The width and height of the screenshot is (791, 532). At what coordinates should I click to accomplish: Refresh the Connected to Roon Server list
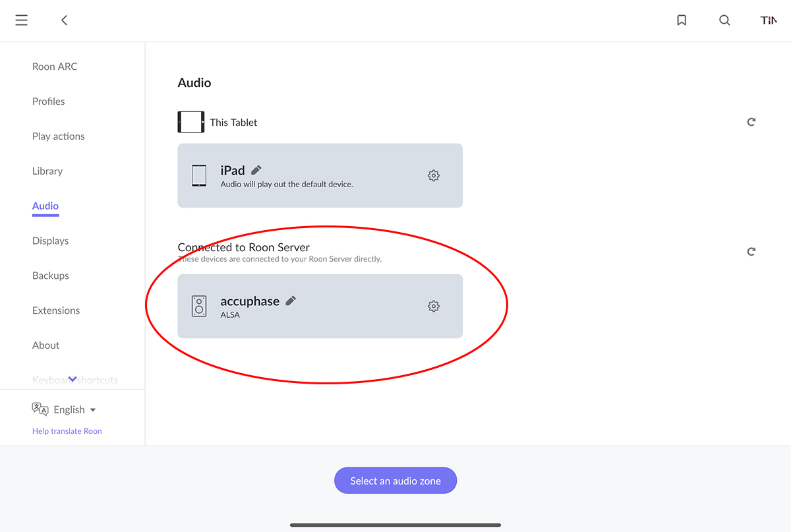[x=751, y=252]
